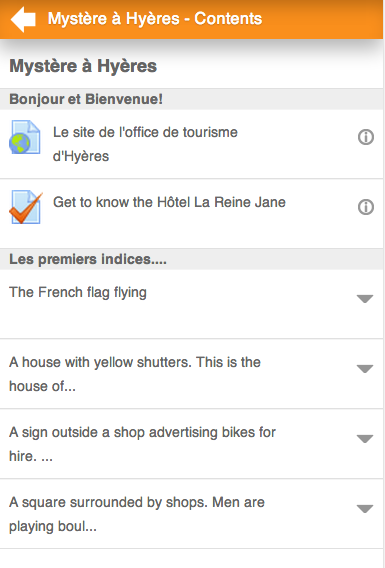Click the orange header bar title

[x=155, y=18]
